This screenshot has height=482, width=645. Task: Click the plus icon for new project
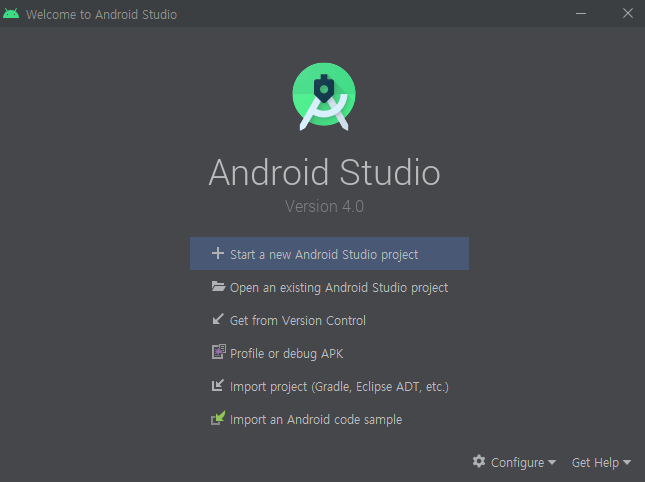click(218, 253)
